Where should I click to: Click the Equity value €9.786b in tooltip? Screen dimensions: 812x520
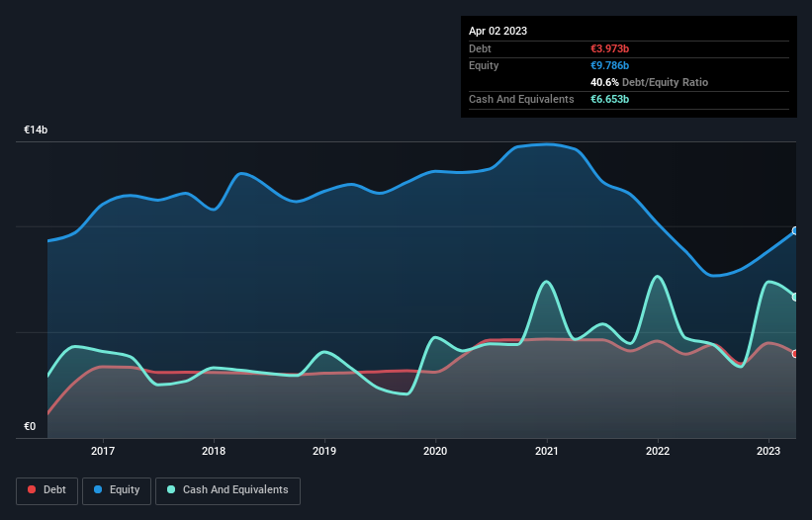point(609,65)
